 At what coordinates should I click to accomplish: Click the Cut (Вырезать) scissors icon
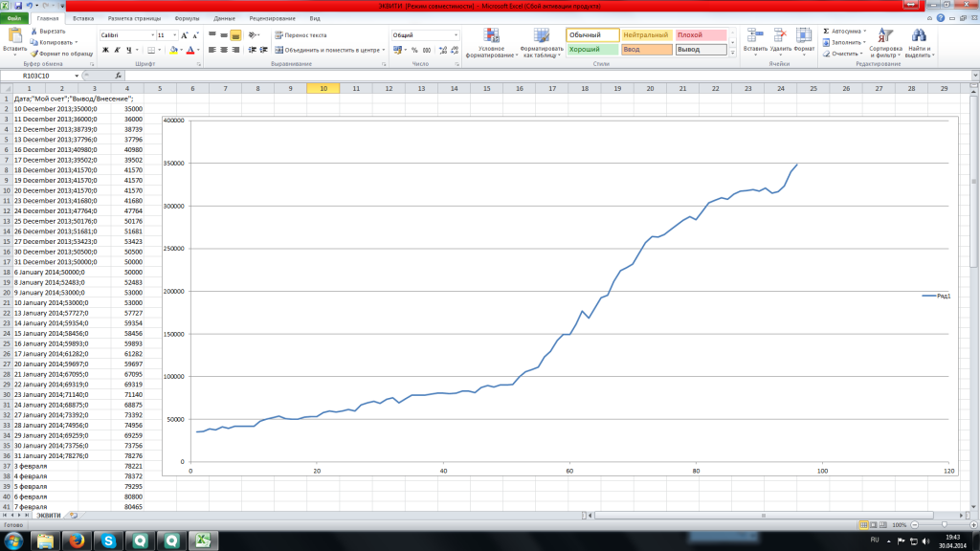tap(34, 32)
